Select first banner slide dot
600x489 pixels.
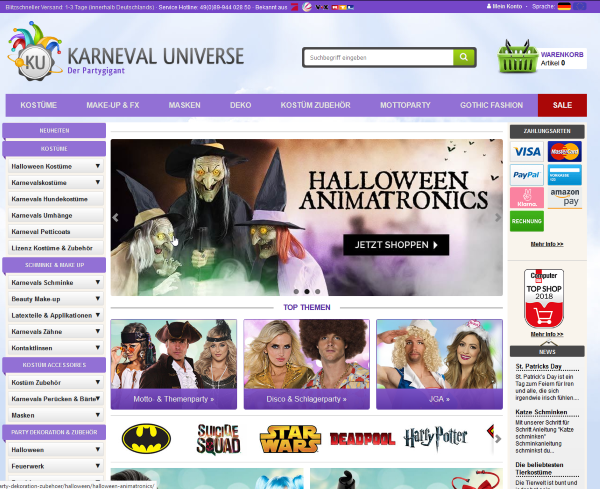tap(296, 292)
